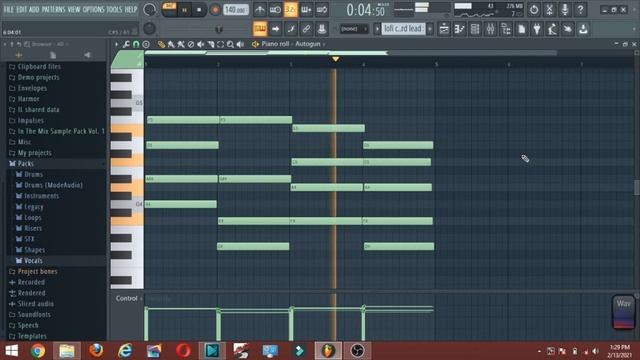Adjust the main pitch knob

pyautogui.click(x=150, y=29)
